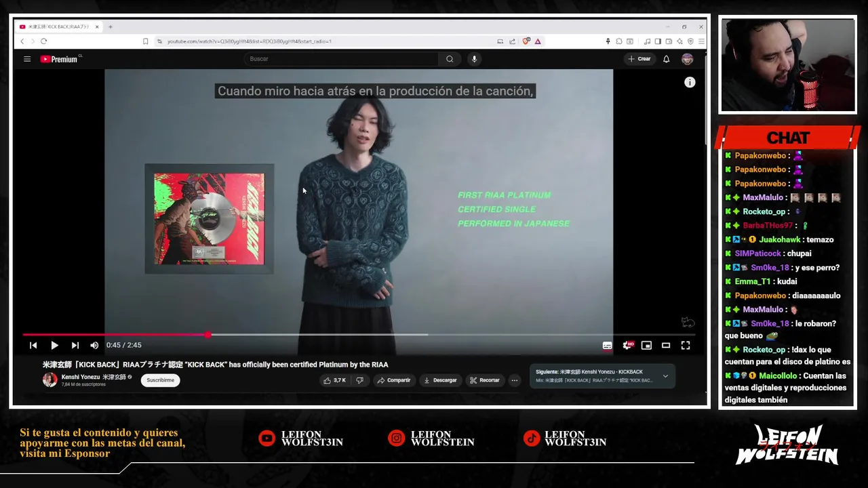Viewport: 868px width, 488px height.
Task: Open the account avatar menu
Action: (x=687, y=59)
